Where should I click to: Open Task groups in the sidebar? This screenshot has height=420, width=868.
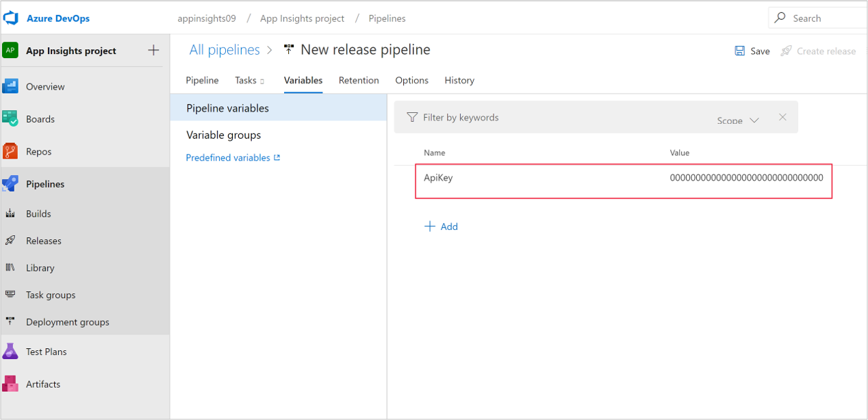pyautogui.click(x=51, y=295)
